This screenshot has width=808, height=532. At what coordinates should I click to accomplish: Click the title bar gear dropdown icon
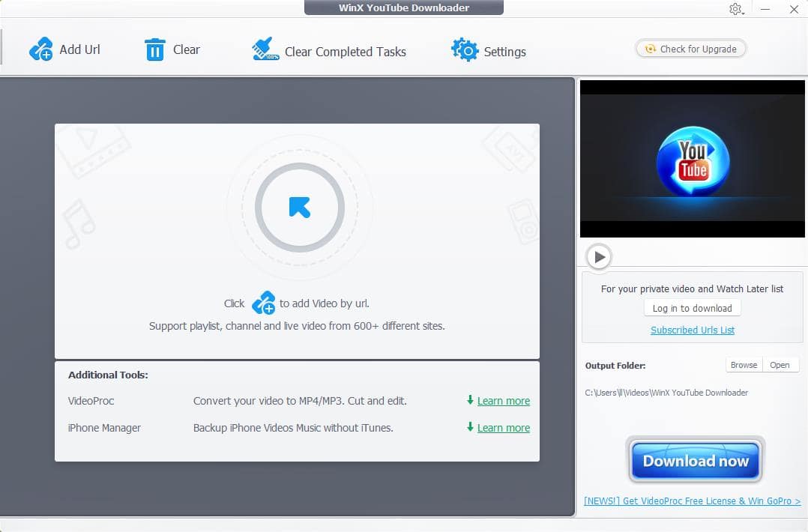pyautogui.click(x=735, y=9)
